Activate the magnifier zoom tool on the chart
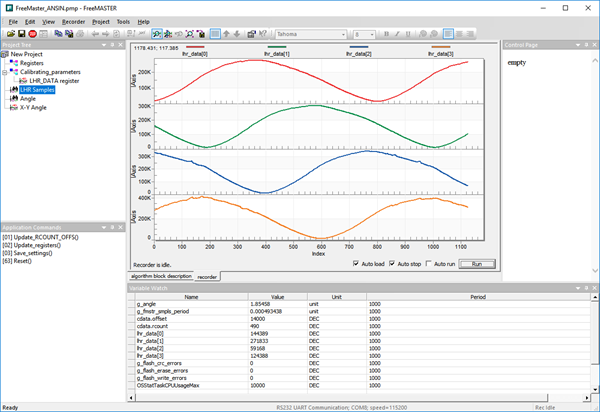600x412 pixels. tap(157, 34)
